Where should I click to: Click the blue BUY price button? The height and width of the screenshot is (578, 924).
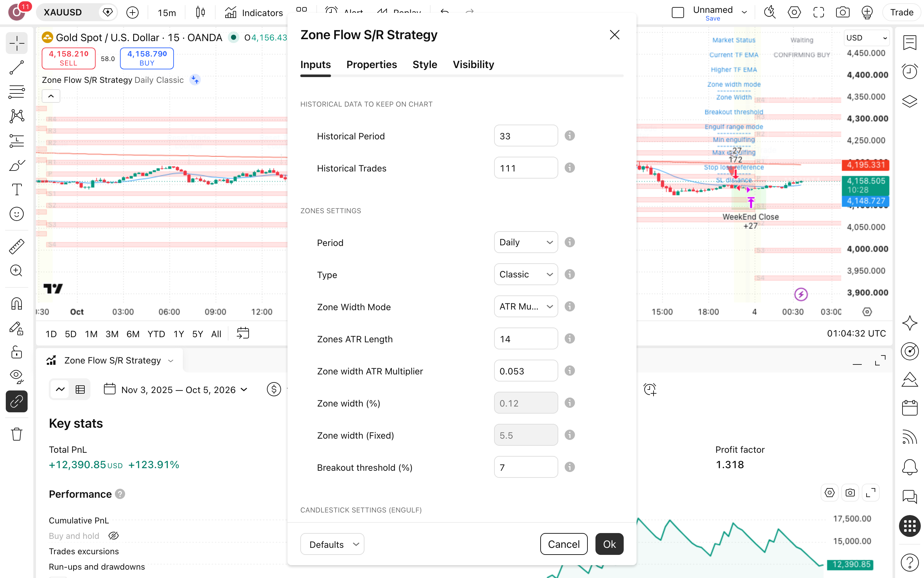tap(147, 58)
